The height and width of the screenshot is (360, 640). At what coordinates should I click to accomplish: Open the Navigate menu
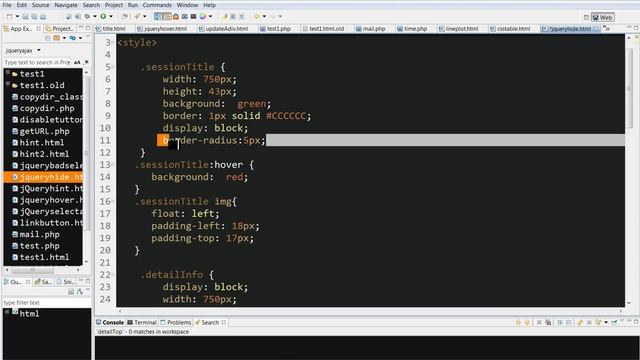click(x=66, y=5)
